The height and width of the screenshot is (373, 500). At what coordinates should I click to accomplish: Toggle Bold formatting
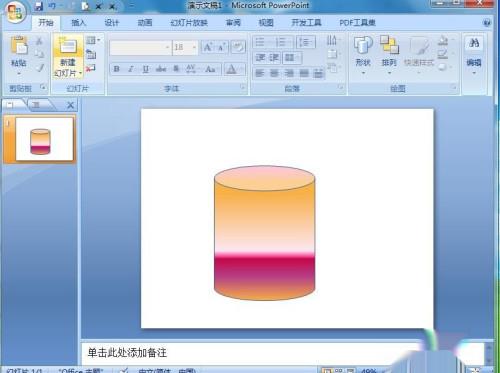tap(116, 69)
